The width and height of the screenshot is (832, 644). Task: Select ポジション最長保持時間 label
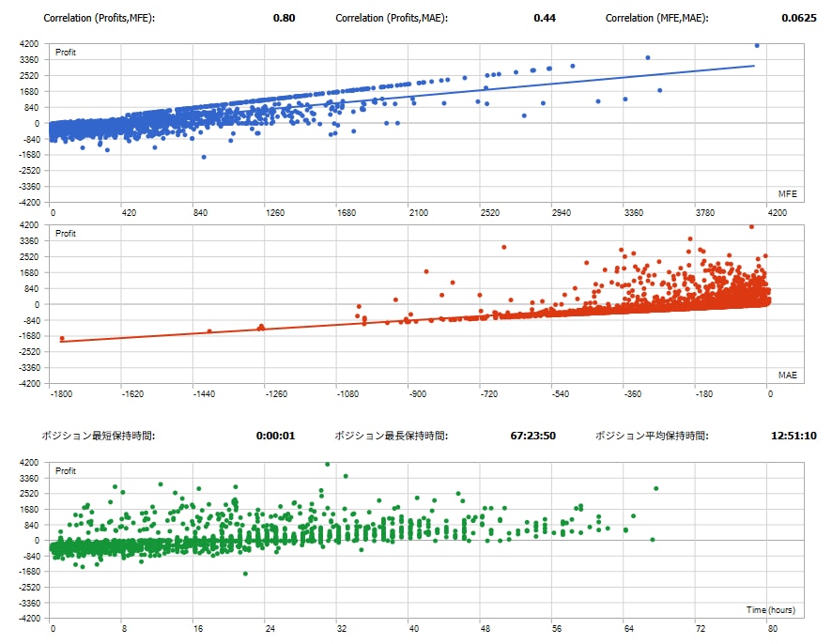(391, 436)
